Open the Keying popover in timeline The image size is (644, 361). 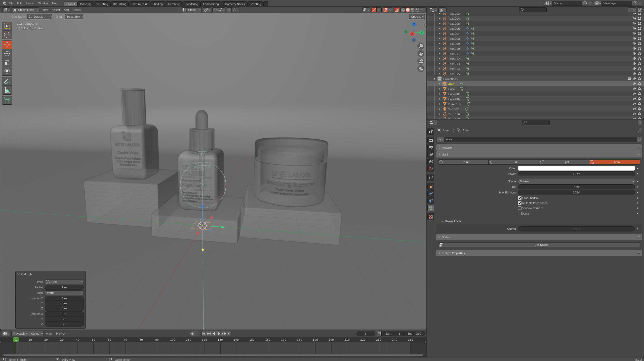pos(36,334)
